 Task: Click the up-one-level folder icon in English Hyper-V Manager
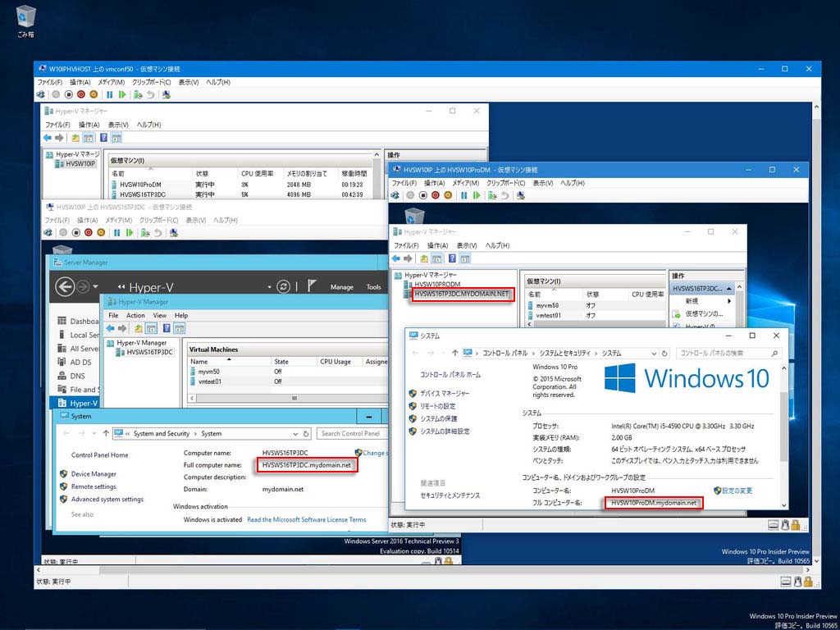click(139, 328)
